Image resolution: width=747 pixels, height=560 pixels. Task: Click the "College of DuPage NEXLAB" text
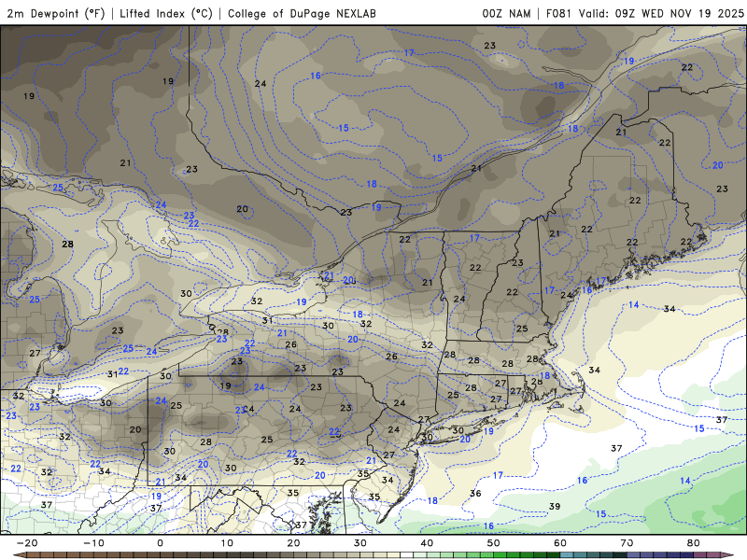coord(302,13)
